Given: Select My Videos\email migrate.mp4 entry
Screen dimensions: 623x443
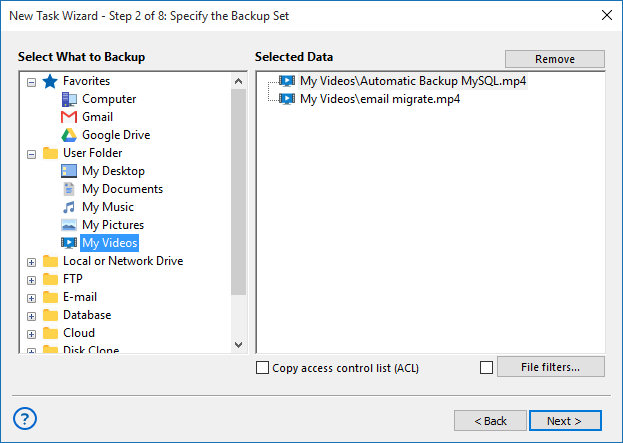Looking at the screenshot, I should (380, 99).
